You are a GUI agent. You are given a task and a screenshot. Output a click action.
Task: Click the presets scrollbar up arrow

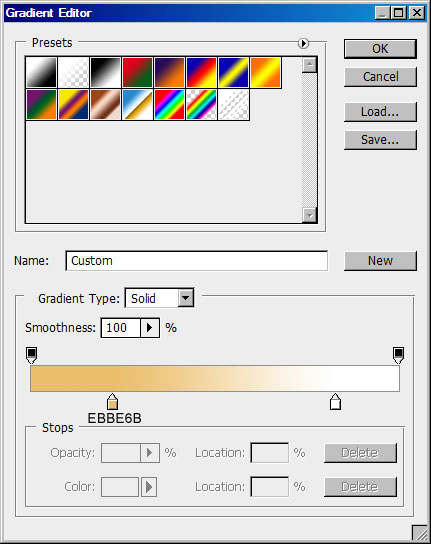[309, 65]
